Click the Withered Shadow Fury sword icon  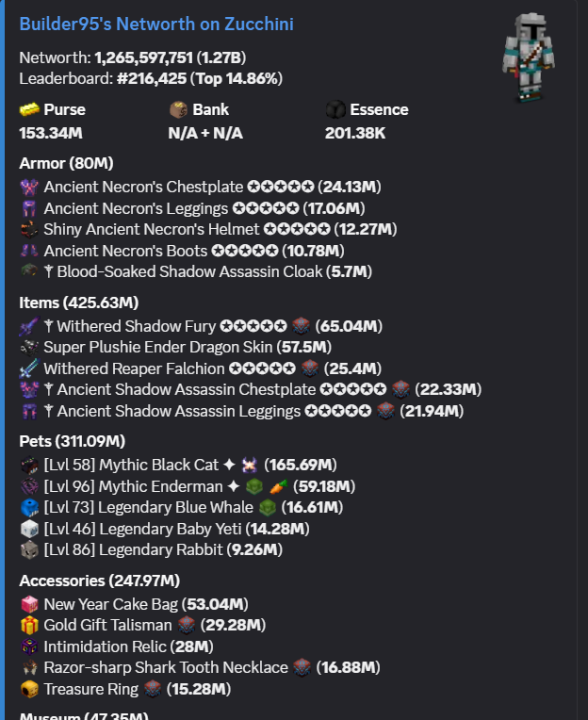pyautogui.click(x=29, y=326)
